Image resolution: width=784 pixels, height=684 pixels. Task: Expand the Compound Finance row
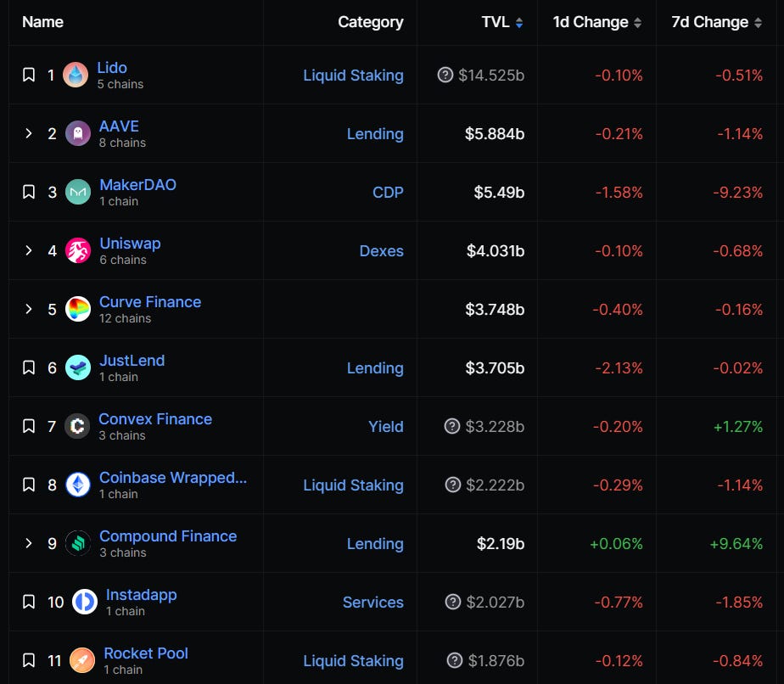point(29,543)
